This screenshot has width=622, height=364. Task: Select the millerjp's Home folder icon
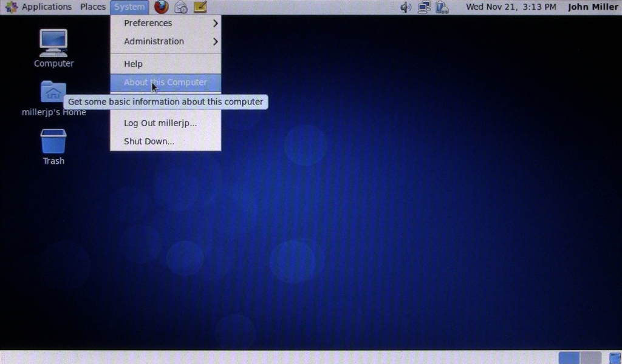[x=53, y=98]
